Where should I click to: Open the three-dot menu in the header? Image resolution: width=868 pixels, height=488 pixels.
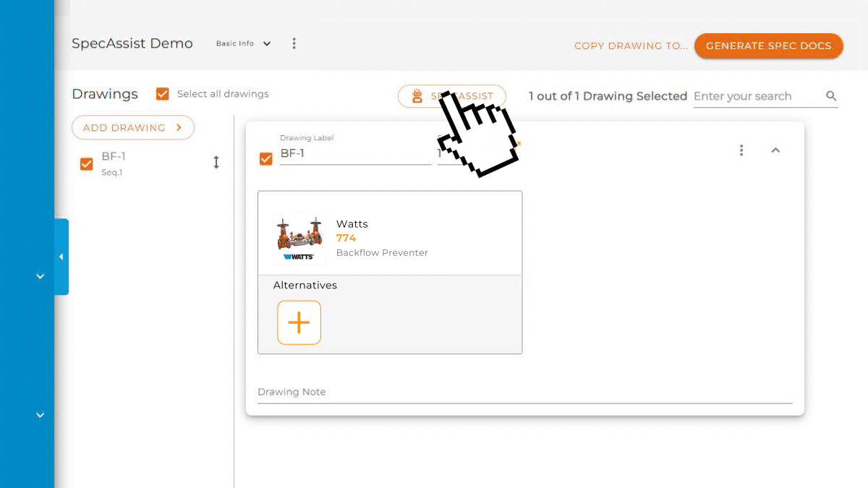tap(294, 43)
